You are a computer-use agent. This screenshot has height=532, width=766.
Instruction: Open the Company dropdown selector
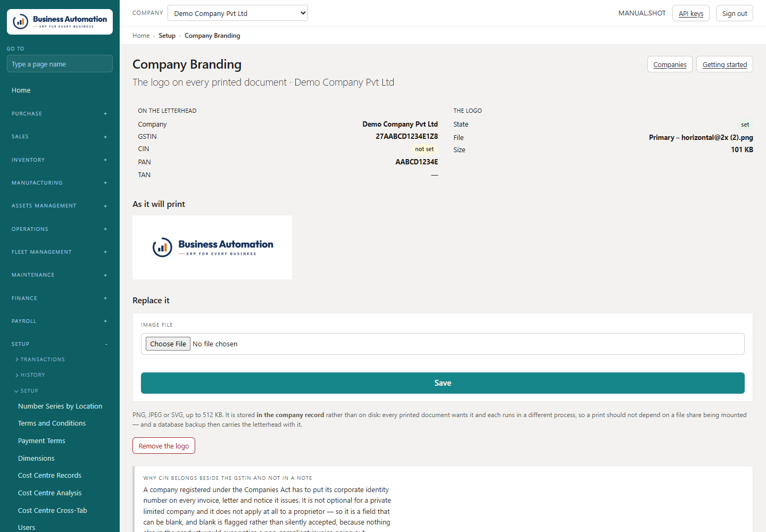238,13
